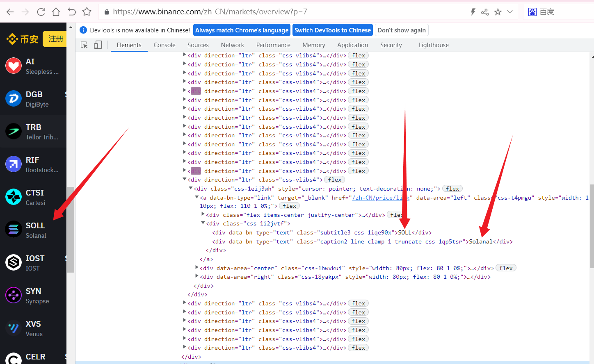Bookmark page with star icon left of address bar
Image resolution: width=594 pixels, height=364 pixels.
pyautogui.click(x=87, y=12)
